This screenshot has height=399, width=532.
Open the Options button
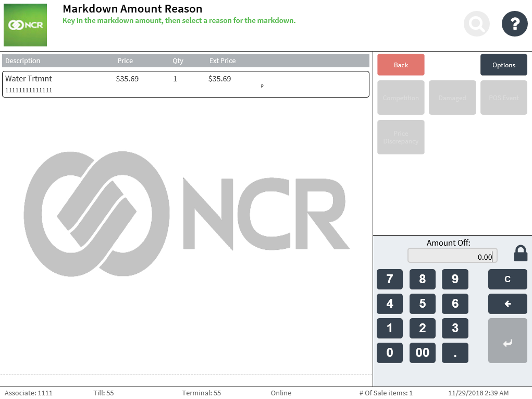[x=504, y=65]
